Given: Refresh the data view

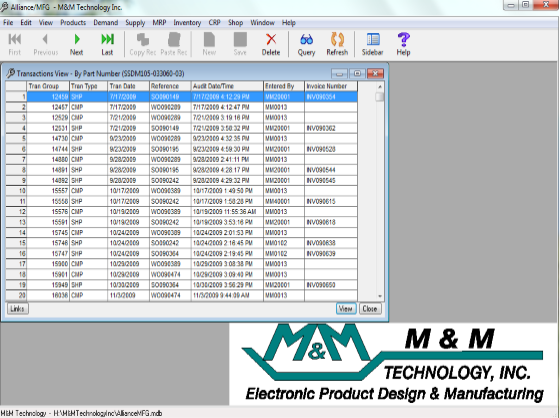Looking at the screenshot, I should click(337, 44).
